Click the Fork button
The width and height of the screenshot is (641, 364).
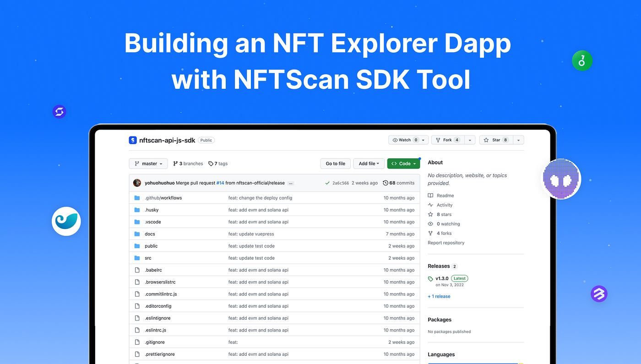click(448, 140)
